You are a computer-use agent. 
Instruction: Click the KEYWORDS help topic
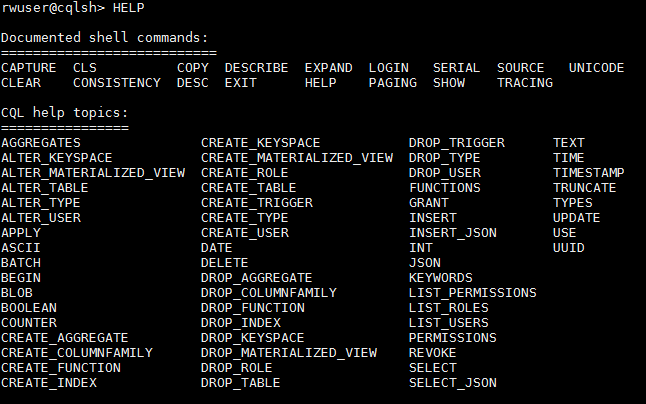click(x=441, y=278)
